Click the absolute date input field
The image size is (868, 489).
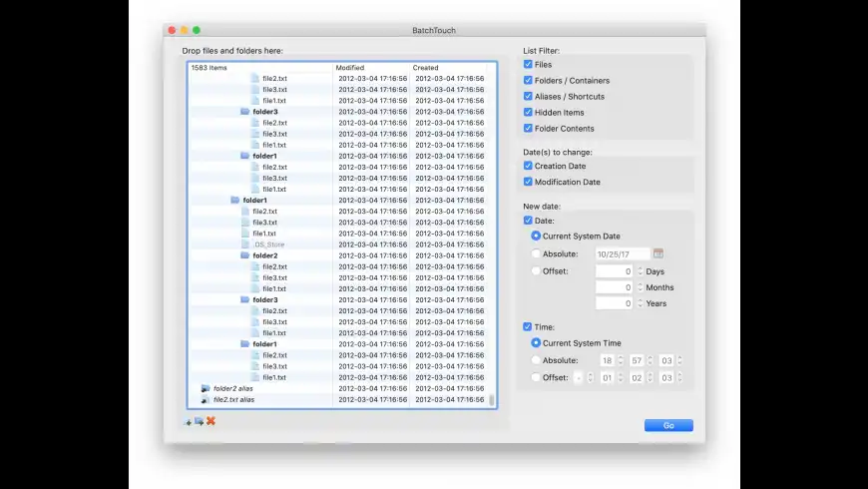(x=623, y=253)
